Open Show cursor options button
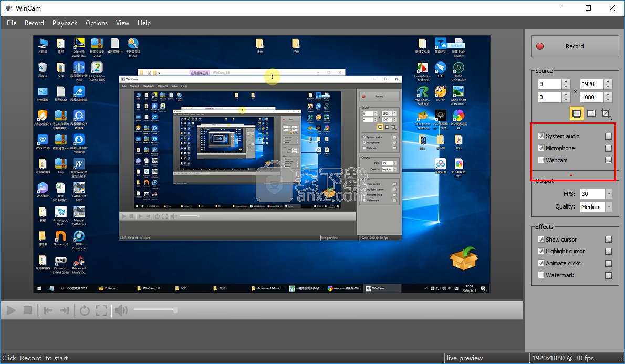 tap(608, 240)
